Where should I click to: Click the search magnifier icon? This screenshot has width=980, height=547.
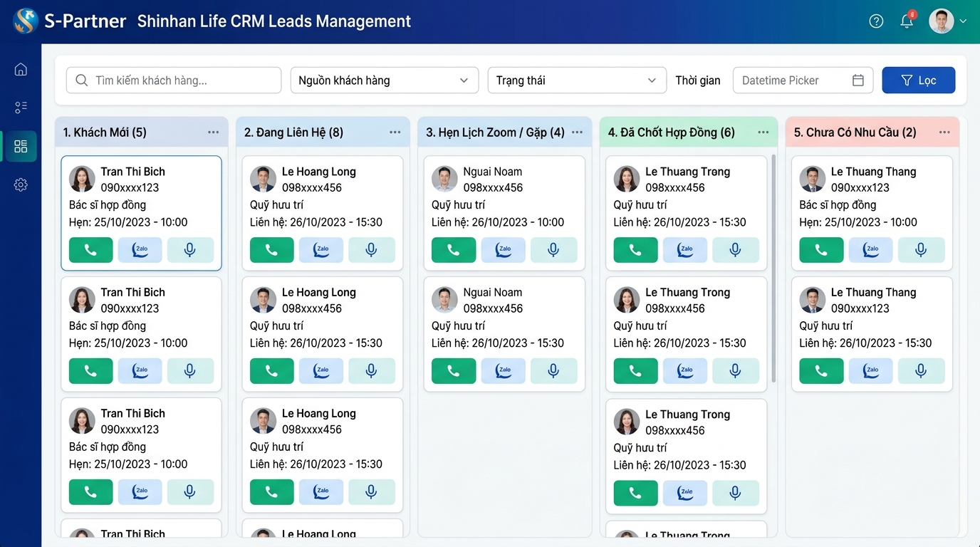tap(82, 80)
